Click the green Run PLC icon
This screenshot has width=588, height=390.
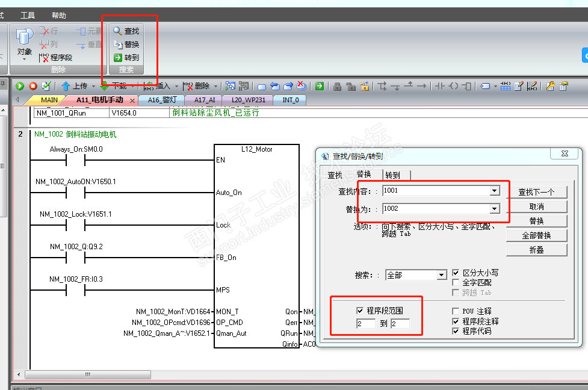click(x=20, y=86)
